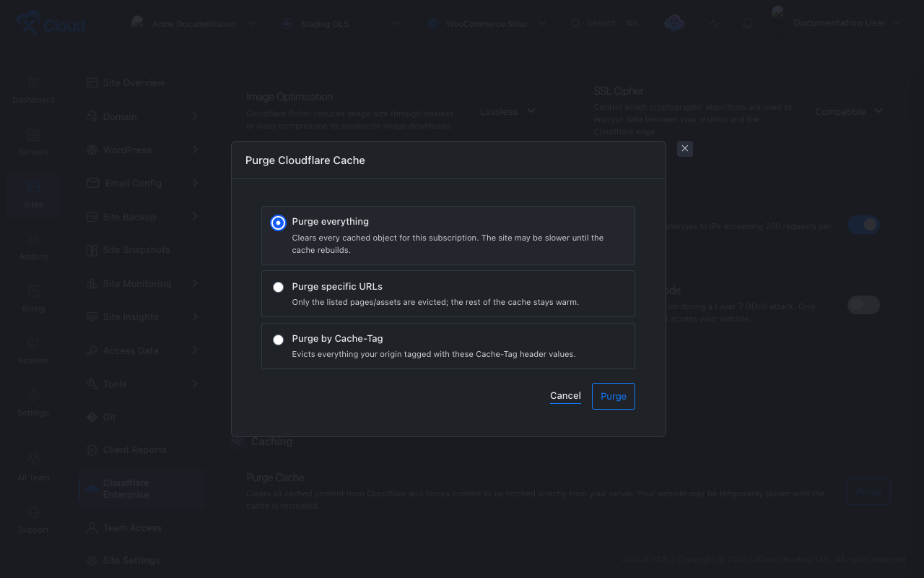This screenshot has height=578, width=924.
Task: Open Cloudflare Enterprise in the site menu
Action: click(x=141, y=489)
